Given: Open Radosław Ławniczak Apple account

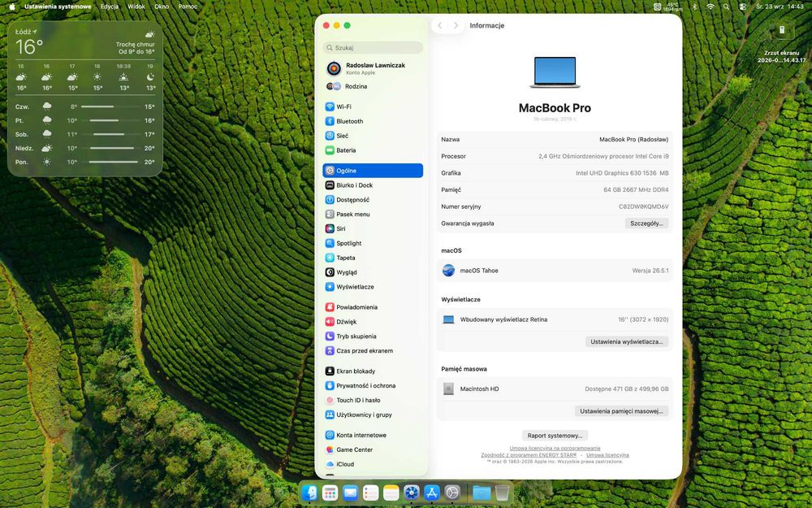Looking at the screenshot, I should coord(373,68).
